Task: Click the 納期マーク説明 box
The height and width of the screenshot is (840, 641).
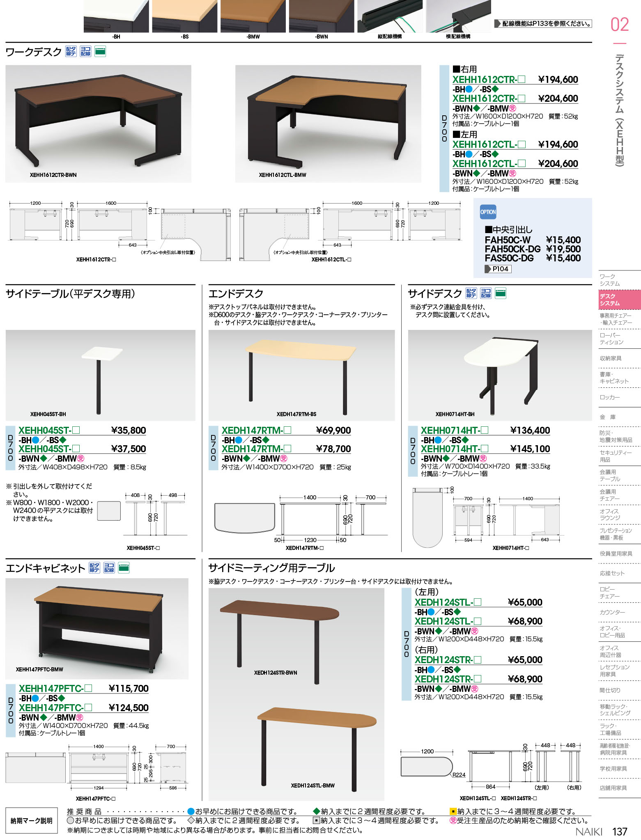Action: (32, 821)
